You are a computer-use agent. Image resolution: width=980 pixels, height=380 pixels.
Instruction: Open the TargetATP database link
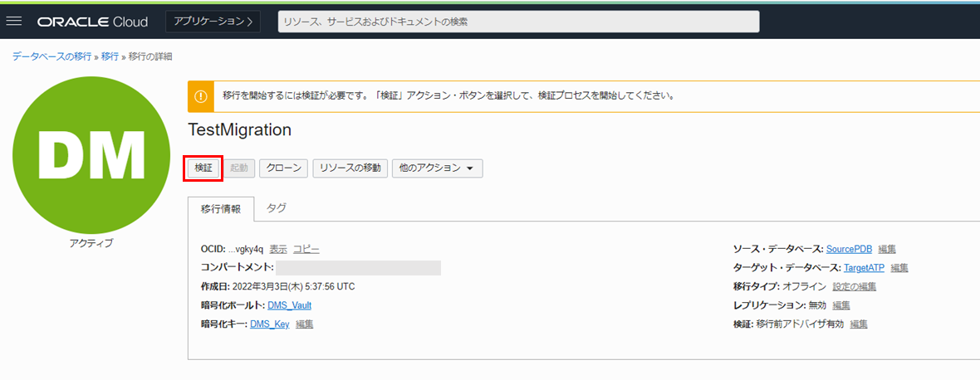[x=864, y=268]
